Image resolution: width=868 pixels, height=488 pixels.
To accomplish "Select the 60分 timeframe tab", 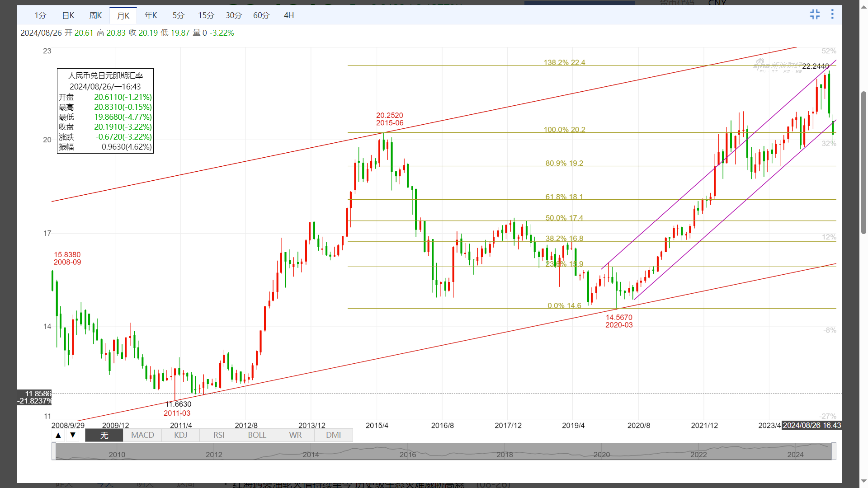I will click(261, 15).
